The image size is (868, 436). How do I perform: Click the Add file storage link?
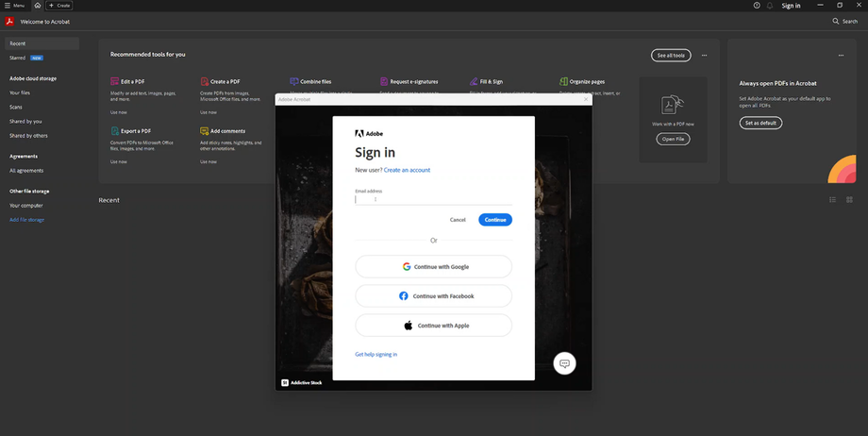[x=27, y=220]
